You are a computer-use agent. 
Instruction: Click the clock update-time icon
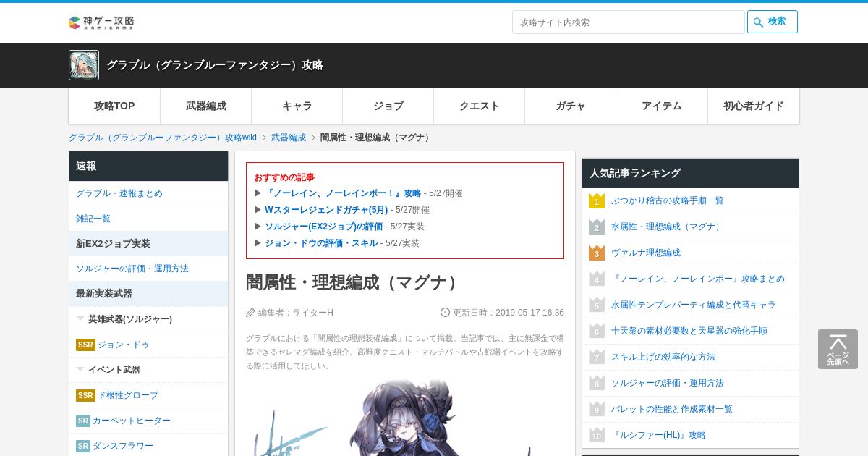(445, 312)
